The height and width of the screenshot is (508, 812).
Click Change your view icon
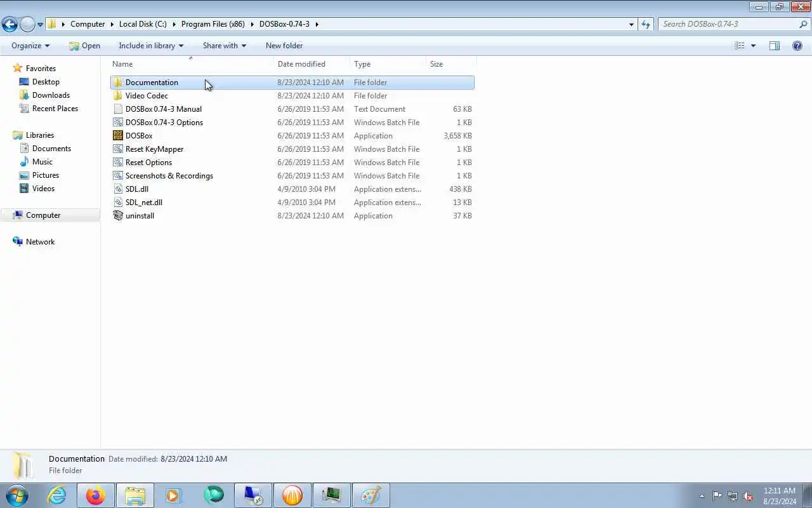(x=739, y=46)
